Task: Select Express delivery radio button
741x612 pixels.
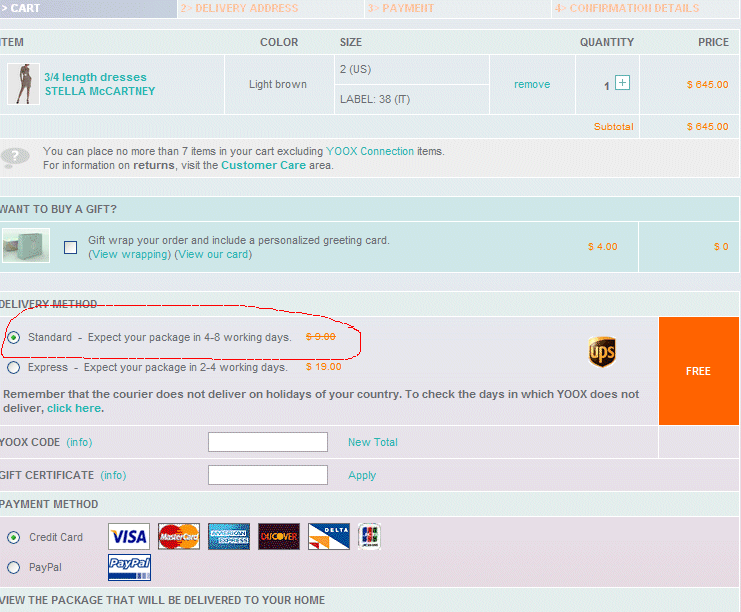Action: (x=13, y=368)
